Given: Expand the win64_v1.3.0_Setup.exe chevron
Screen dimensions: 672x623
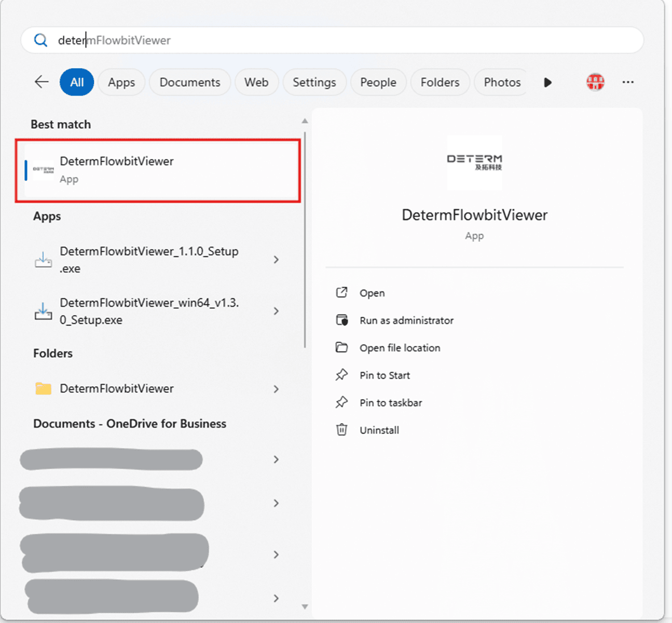Looking at the screenshot, I should [276, 311].
